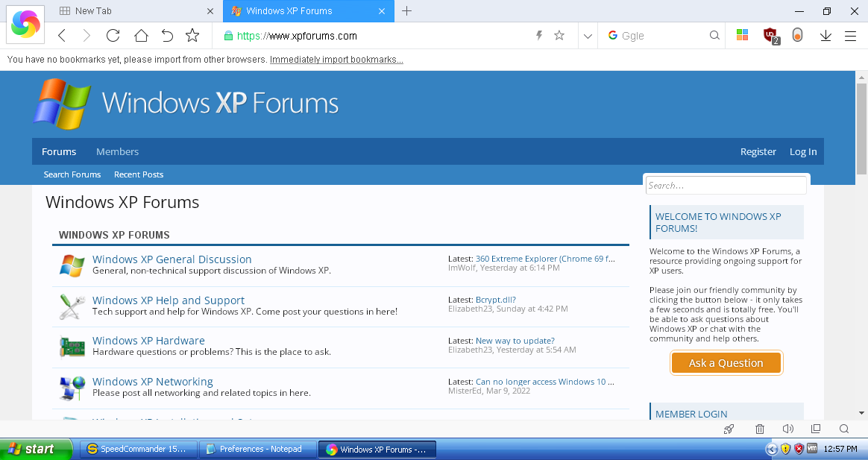Click the orange Ask a Question button

coord(726,363)
